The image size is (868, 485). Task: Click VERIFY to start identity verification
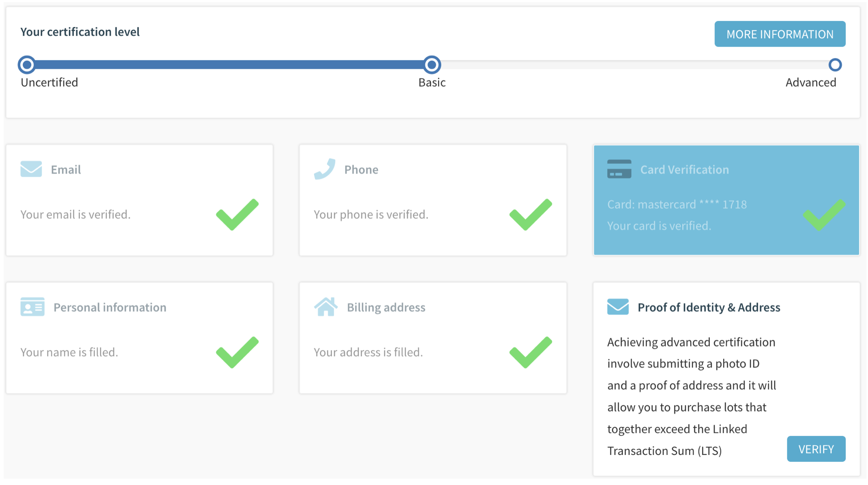point(816,448)
